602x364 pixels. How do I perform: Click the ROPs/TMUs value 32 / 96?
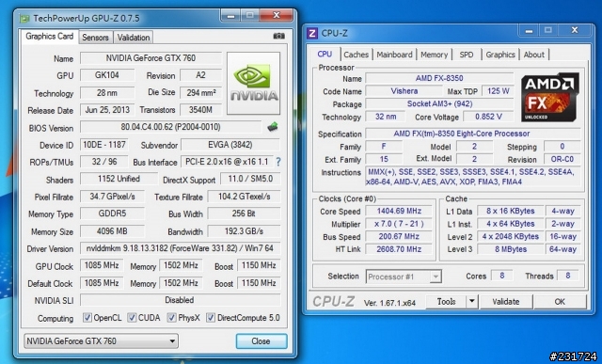click(x=104, y=161)
